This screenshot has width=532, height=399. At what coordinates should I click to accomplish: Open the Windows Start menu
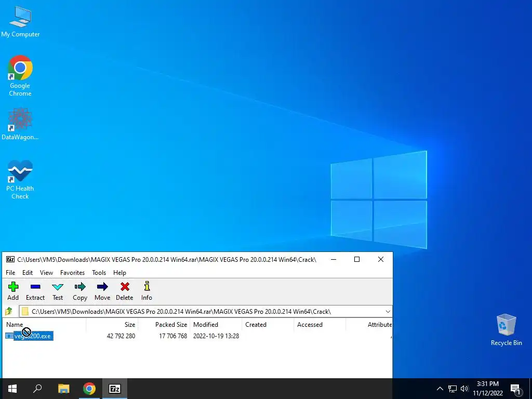coord(12,389)
